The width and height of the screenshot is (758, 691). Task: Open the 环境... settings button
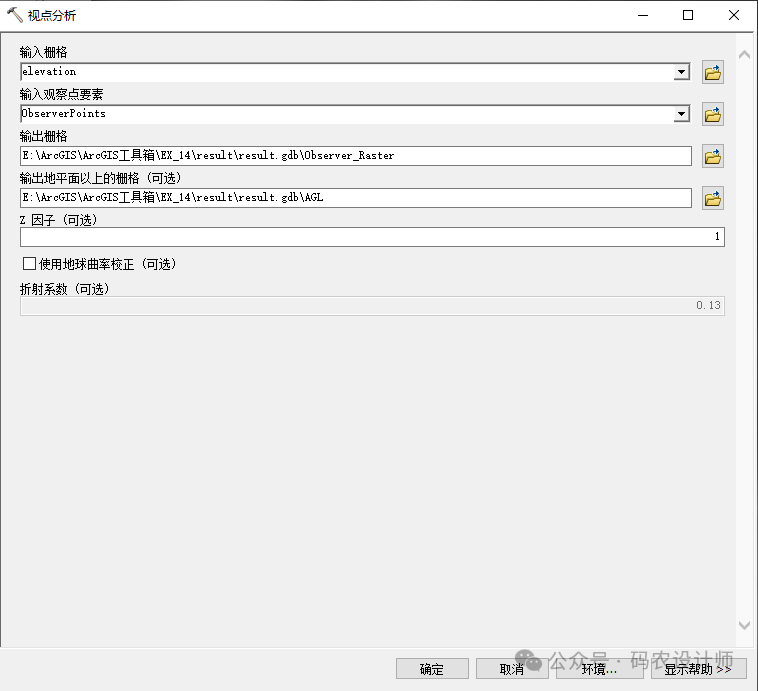pos(599,669)
